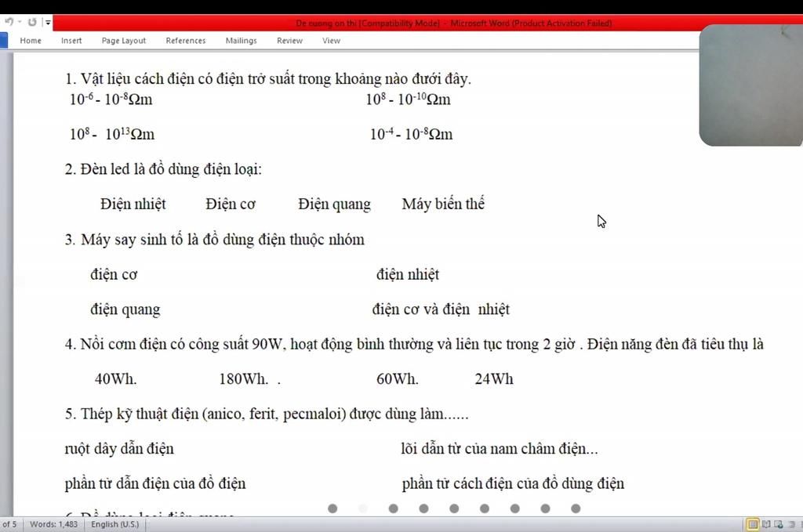Click answer 'phần tử cách điện của đồ dùng điện'
Screen dimensions: 803x532
coord(513,483)
